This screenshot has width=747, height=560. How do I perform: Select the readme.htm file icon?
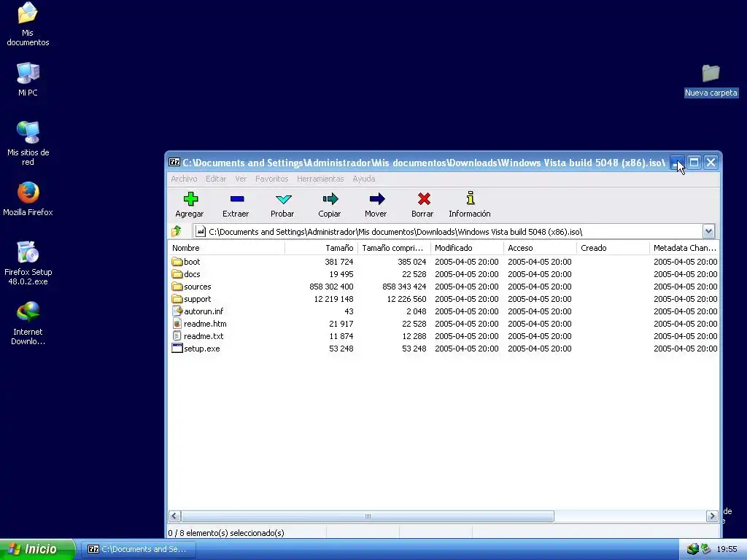(177, 323)
